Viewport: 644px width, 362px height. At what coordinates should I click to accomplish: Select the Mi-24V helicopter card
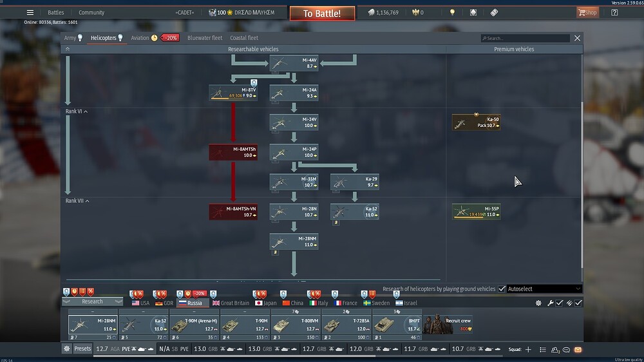tap(294, 122)
